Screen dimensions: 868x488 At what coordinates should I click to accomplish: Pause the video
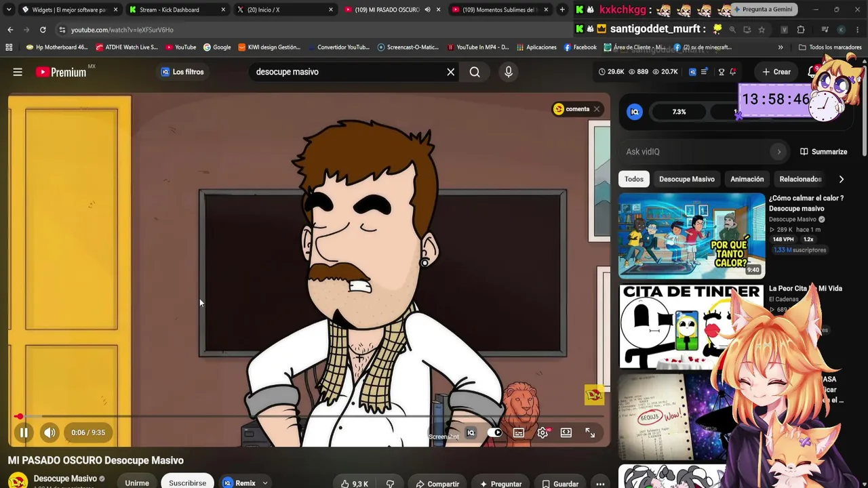tap(24, 432)
